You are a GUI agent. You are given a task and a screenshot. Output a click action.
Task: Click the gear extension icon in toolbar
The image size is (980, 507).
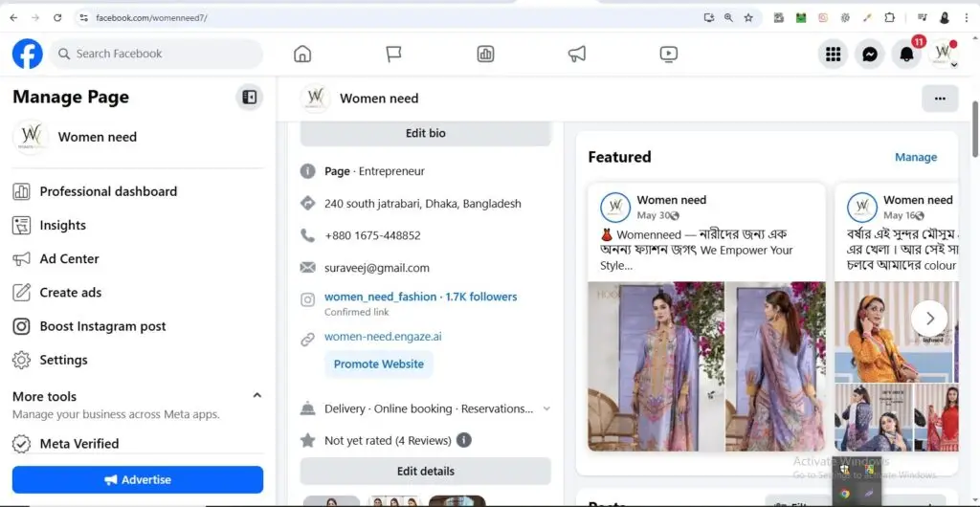click(845, 18)
